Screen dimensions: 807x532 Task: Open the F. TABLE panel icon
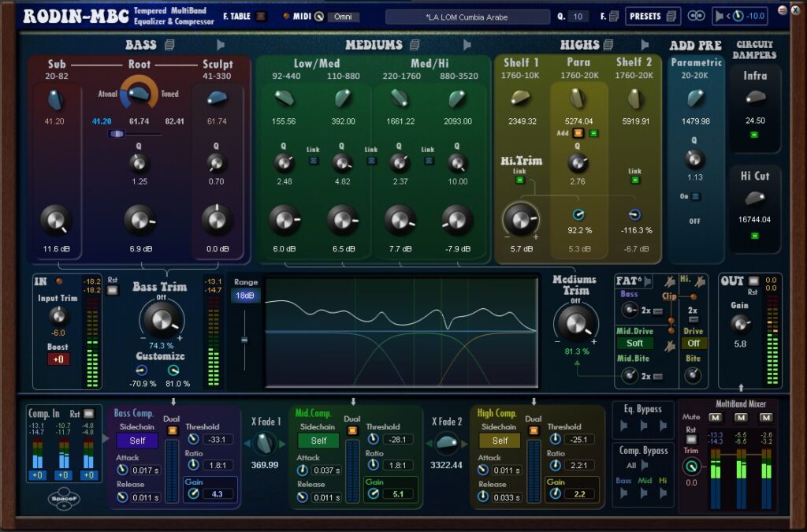[x=260, y=15]
